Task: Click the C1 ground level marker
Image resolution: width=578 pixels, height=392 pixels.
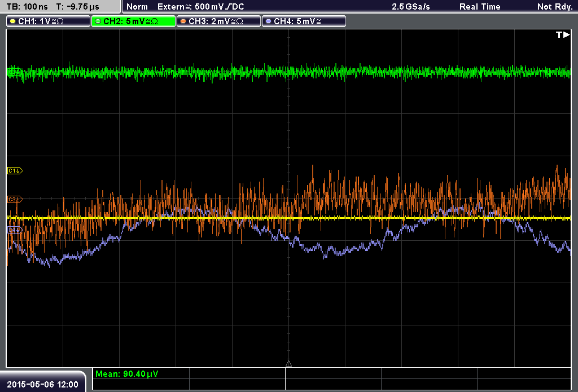Action: (15, 170)
